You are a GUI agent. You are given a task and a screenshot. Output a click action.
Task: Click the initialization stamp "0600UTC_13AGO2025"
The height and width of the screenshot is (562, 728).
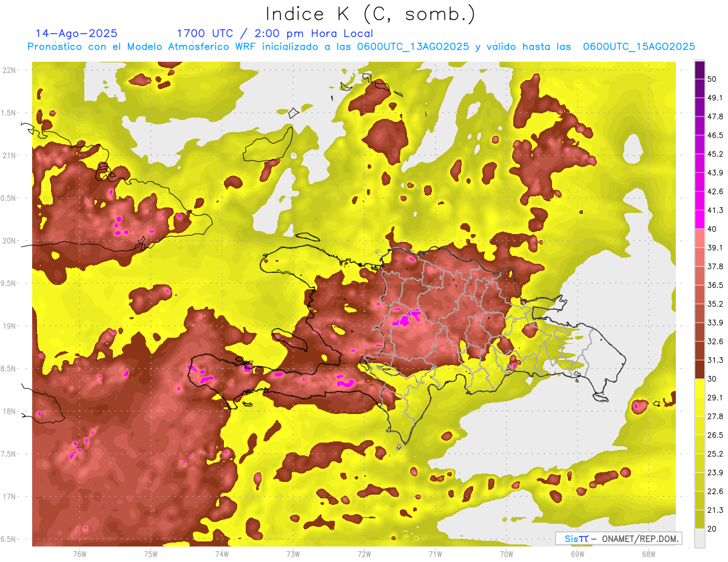pyautogui.click(x=413, y=47)
